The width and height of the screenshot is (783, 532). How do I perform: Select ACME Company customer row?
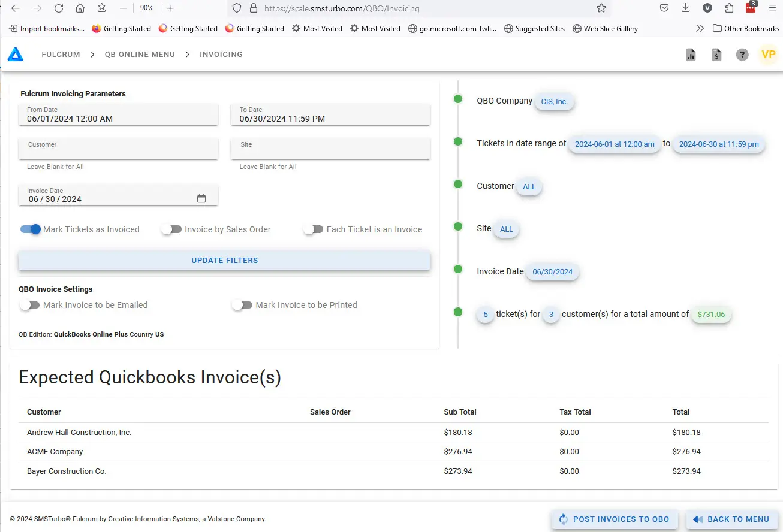[x=393, y=452]
